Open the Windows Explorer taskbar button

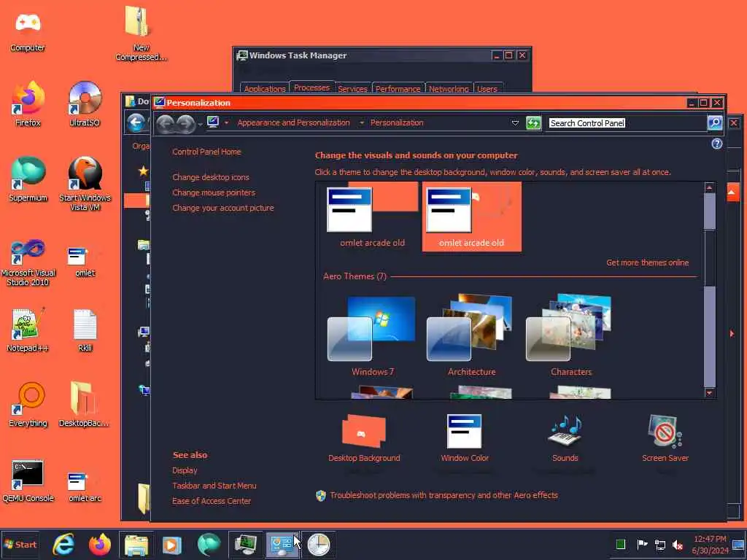click(x=136, y=544)
